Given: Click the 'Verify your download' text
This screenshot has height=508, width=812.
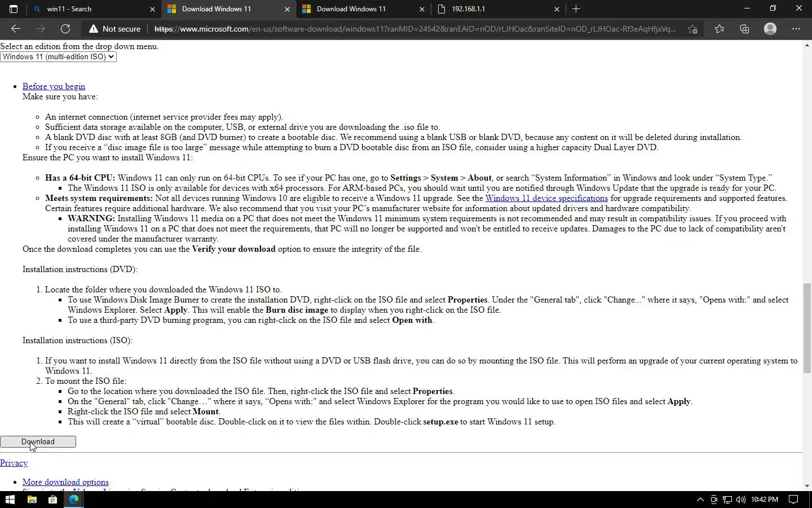Looking at the screenshot, I should click(x=234, y=249).
